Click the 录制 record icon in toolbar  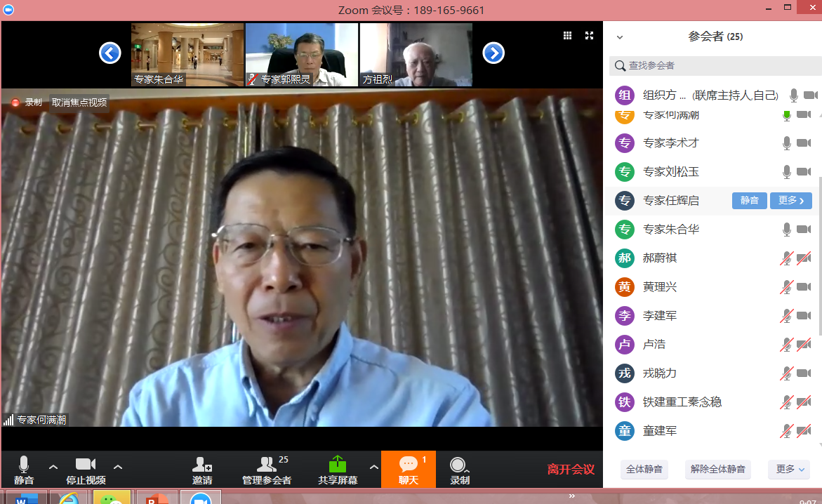pos(459,465)
